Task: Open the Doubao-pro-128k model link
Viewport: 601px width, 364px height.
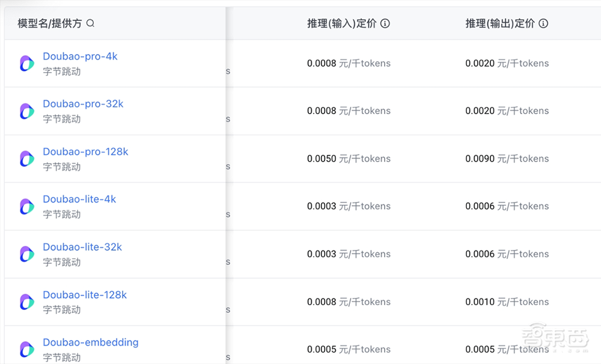Action: point(85,152)
